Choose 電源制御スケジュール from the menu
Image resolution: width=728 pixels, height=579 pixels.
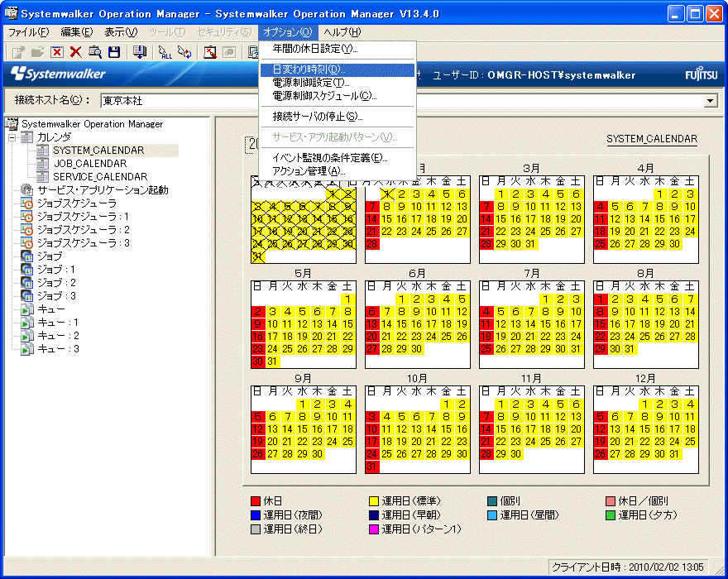tap(338, 96)
